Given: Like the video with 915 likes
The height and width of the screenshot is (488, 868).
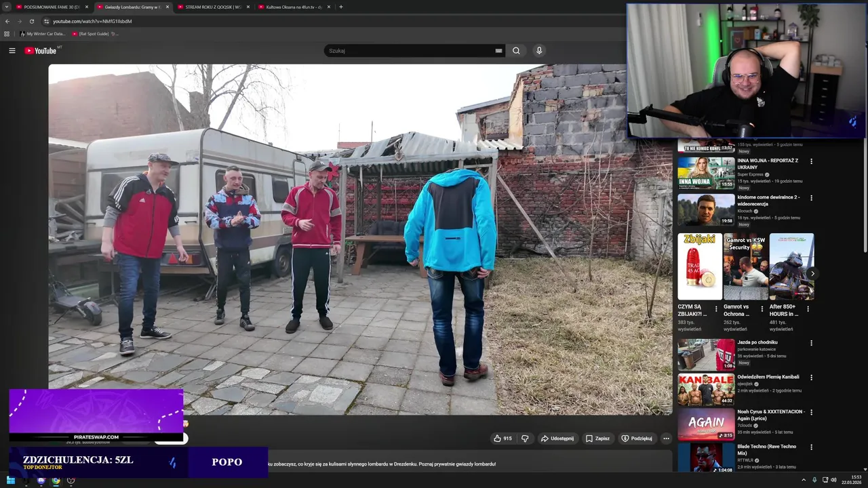Looking at the screenshot, I should tap(502, 439).
